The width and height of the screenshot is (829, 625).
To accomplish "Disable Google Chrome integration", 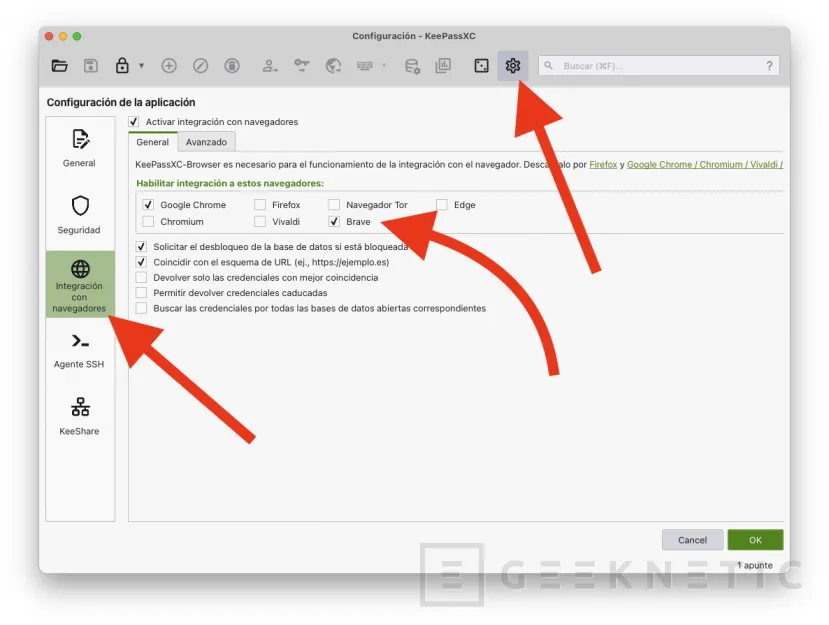I will pyautogui.click(x=150, y=204).
